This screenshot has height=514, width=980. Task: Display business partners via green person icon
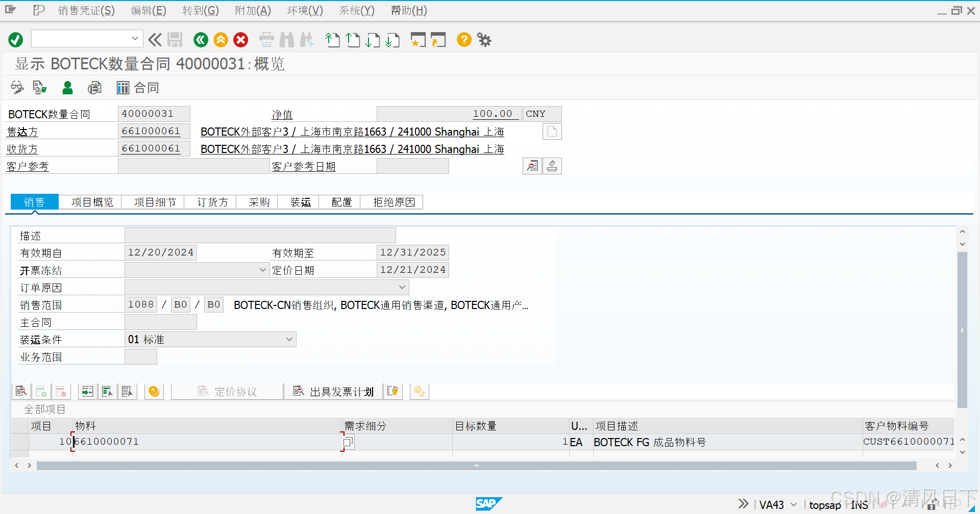67,87
